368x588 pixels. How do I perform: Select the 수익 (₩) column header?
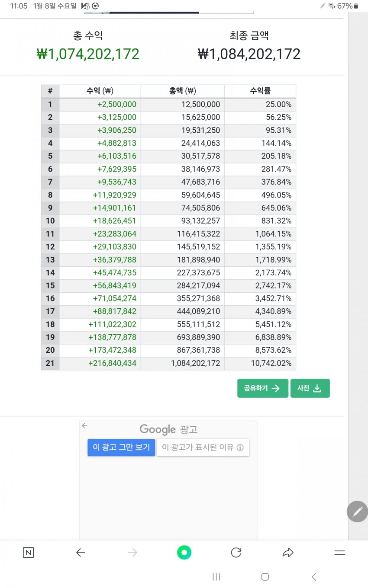(100, 91)
